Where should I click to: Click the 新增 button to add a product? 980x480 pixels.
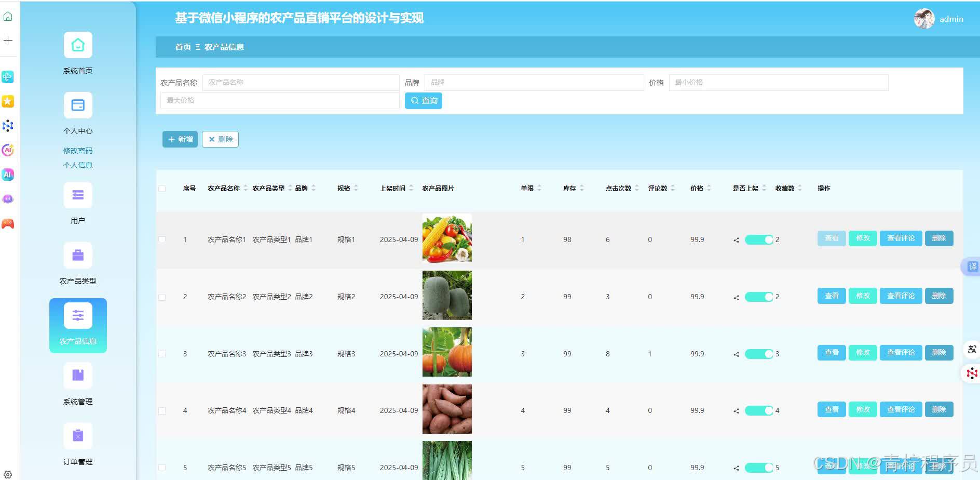[180, 139]
